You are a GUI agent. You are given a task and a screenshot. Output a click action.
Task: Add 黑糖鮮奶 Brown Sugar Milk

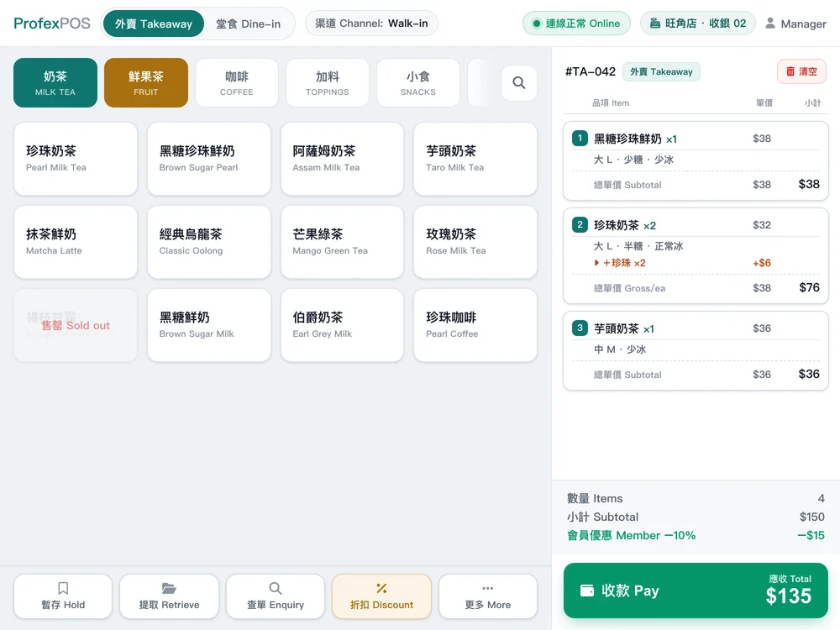[x=209, y=325]
